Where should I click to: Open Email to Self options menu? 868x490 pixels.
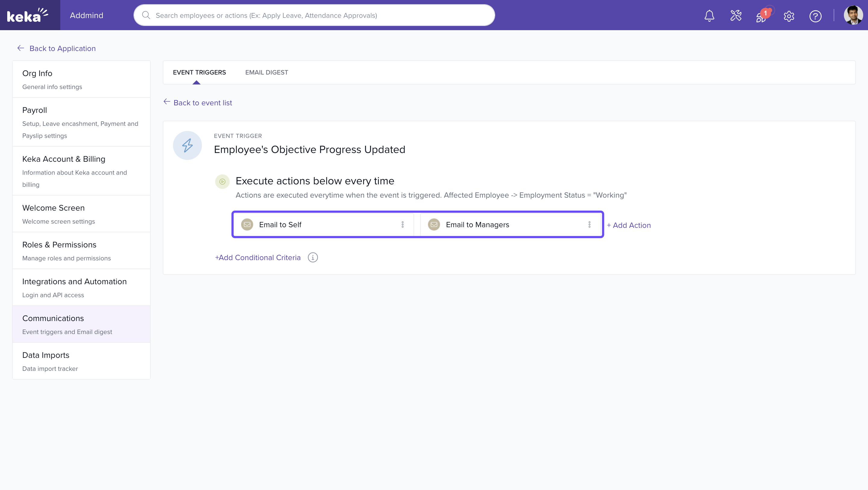click(x=403, y=224)
